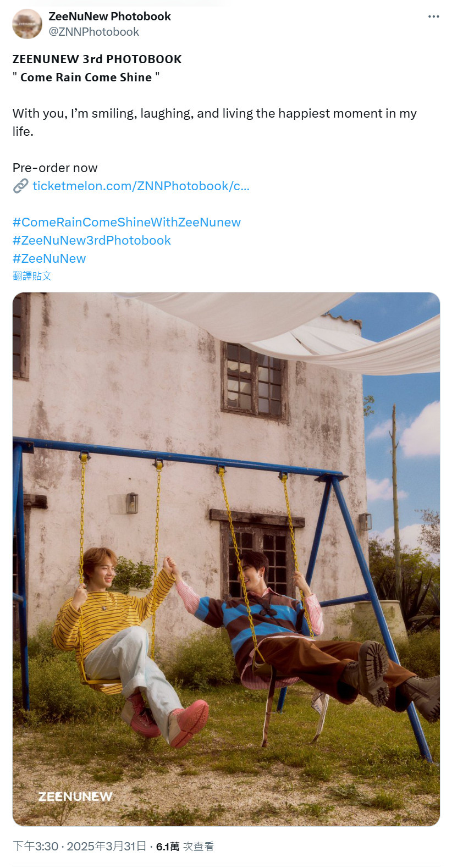Visit the ZeeNuNew Photobook display name
This screenshot has width=452, height=868.
pos(109,16)
